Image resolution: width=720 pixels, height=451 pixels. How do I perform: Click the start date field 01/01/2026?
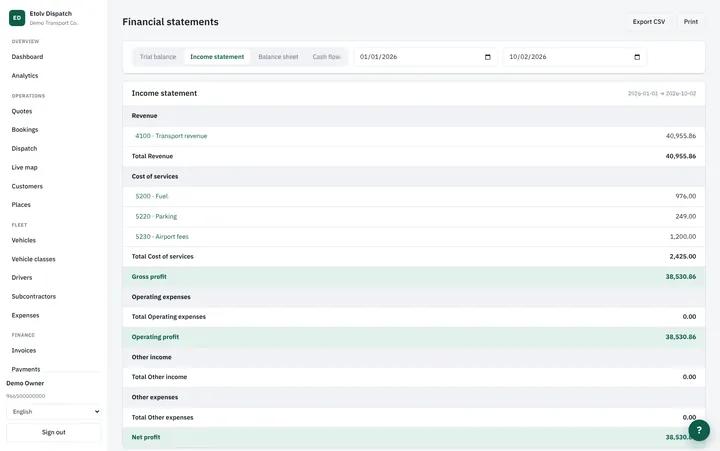(x=425, y=57)
